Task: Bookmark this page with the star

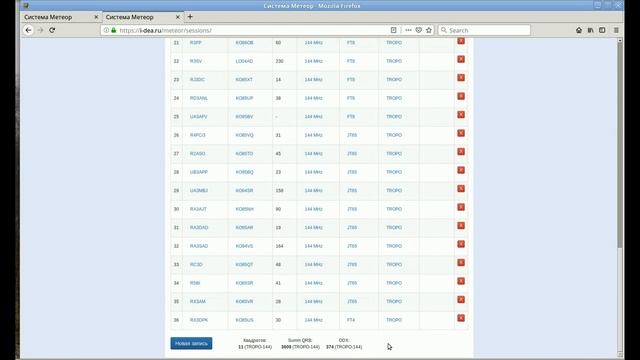Action: click(429, 30)
